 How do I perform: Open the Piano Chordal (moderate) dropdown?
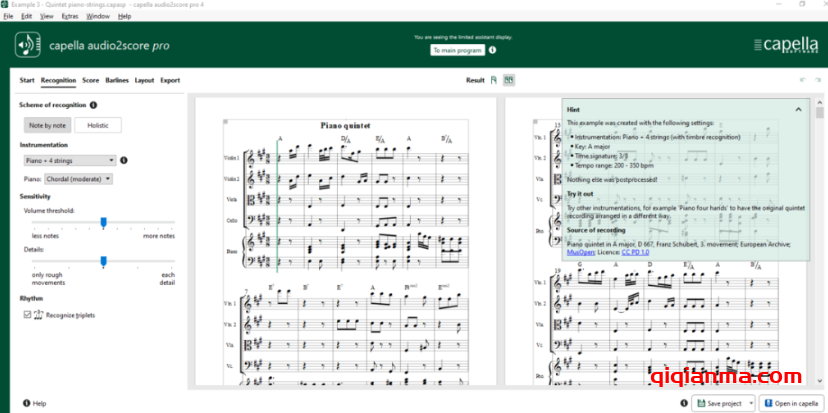click(79, 179)
